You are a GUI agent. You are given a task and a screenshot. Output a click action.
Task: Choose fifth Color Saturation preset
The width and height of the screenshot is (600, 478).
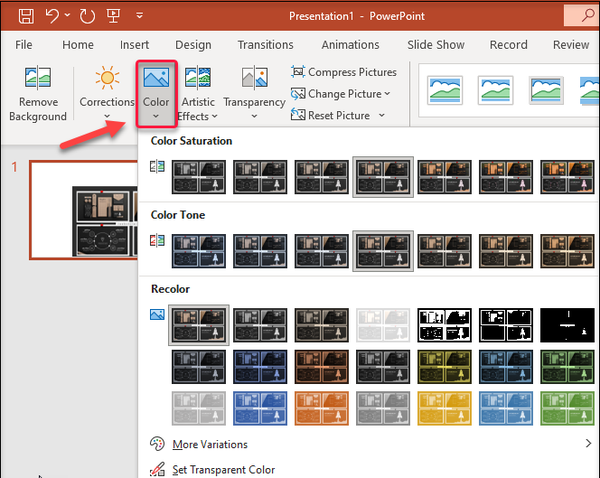[x=445, y=177]
